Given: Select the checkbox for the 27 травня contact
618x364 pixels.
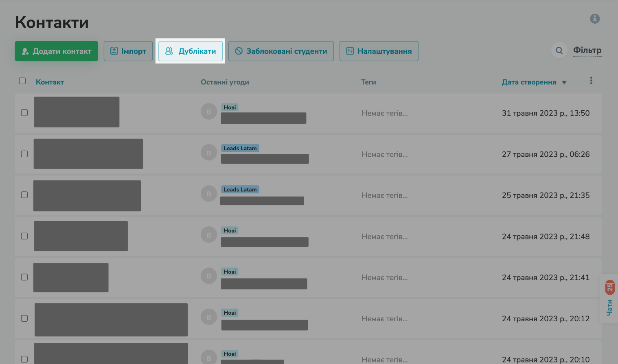Looking at the screenshot, I should (x=24, y=154).
